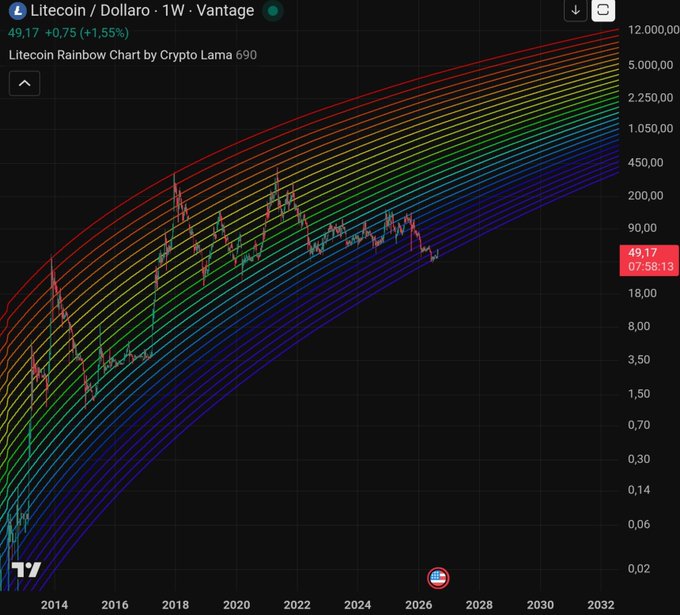Open the Litecoin / Dollaro symbol title
Image resolution: width=680 pixels, height=615 pixels.
tap(142, 10)
